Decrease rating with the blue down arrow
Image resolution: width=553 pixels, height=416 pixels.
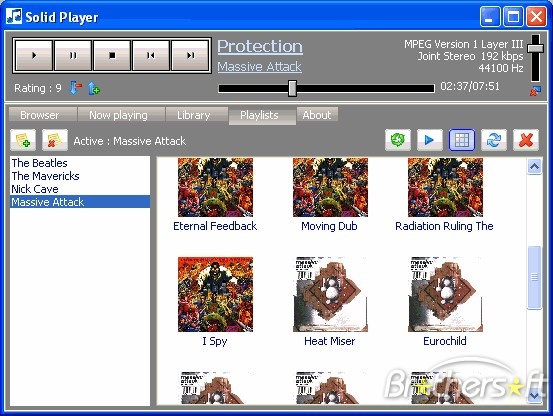pyautogui.click(x=75, y=88)
